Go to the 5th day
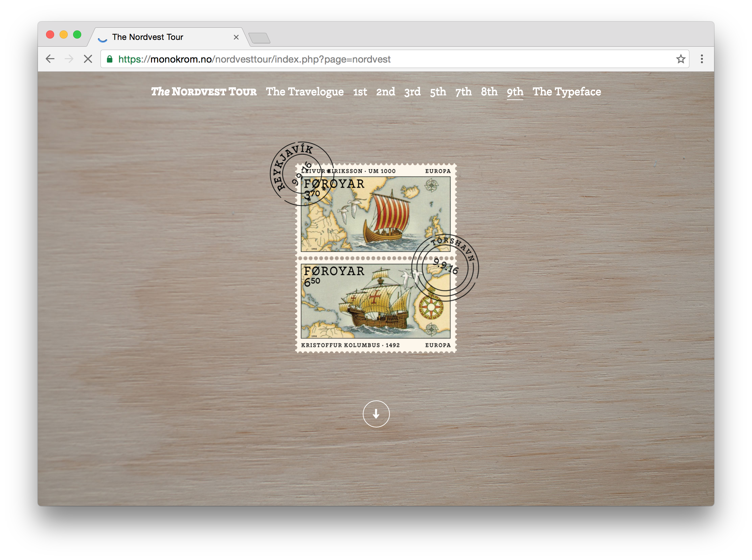Viewport: 752px width, 560px height. (x=438, y=92)
